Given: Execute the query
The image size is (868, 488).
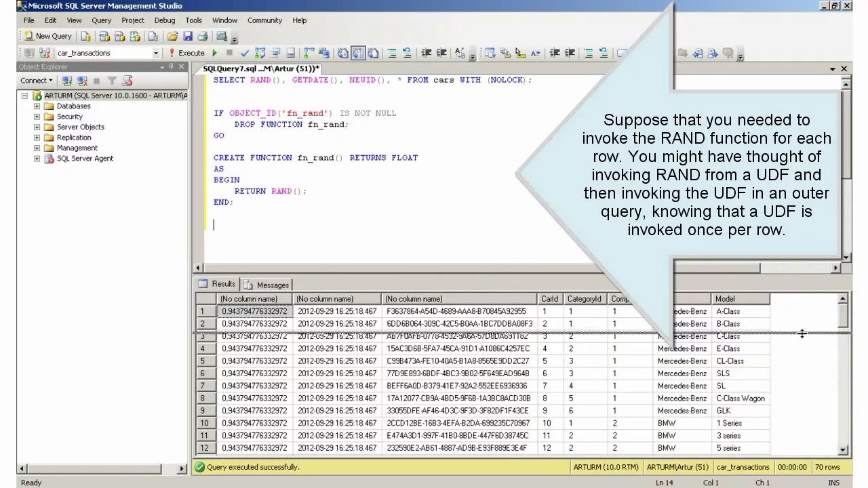Looking at the screenshot, I should point(186,53).
